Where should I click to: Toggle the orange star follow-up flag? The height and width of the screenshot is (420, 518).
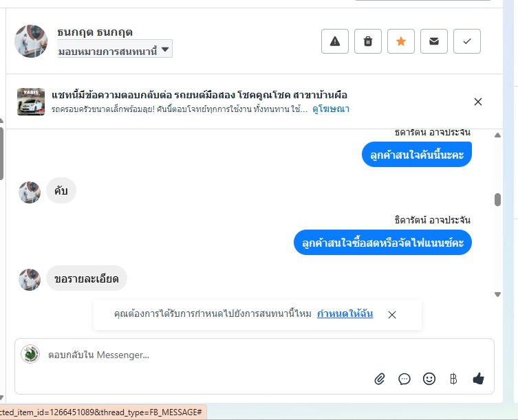pyautogui.click(x=401, y=41)
